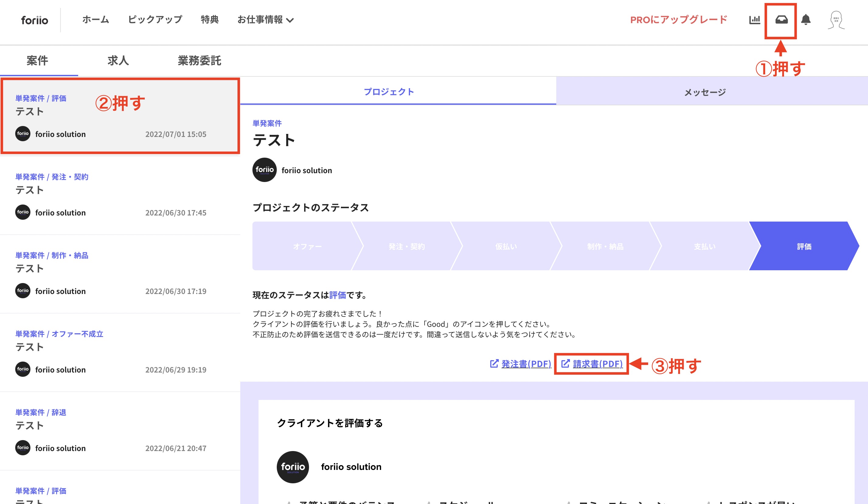Click the 仮払い status step

pyautogui.click(x=506, y=246)
